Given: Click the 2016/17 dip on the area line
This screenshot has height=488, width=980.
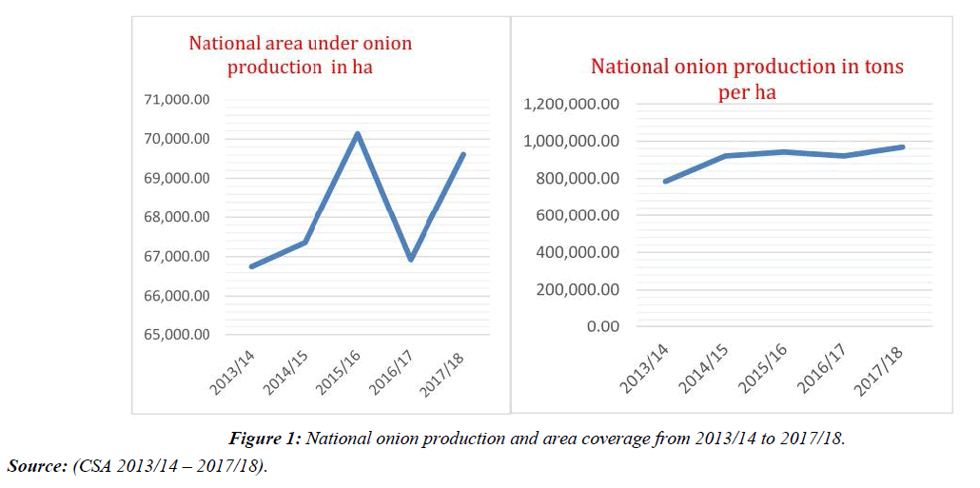Looking at the screenshot, I should point(411,259).
